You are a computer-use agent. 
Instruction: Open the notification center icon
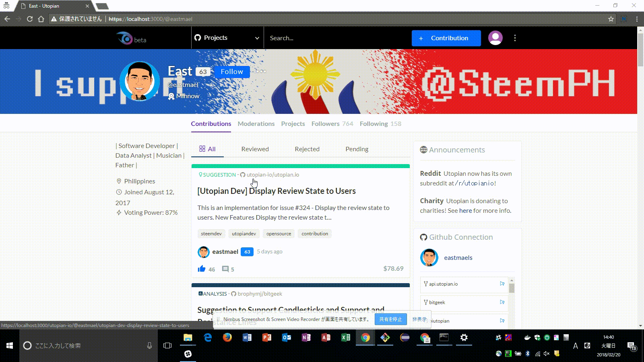coord(632,346)
